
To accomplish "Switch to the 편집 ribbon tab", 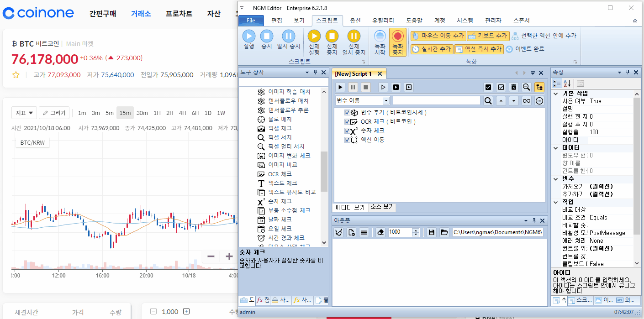I will coord(277,21).
